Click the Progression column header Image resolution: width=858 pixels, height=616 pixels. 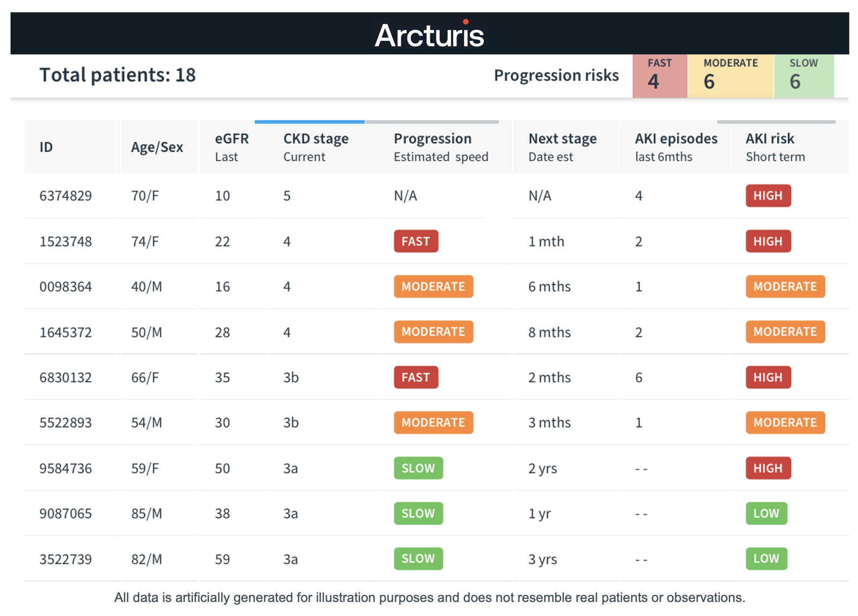(x=440, y=147)
